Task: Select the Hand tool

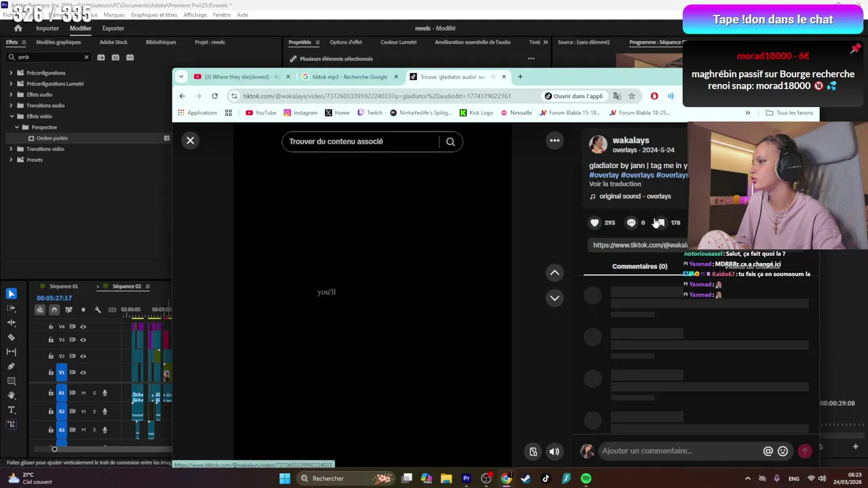Action: [x=11, y=395]
